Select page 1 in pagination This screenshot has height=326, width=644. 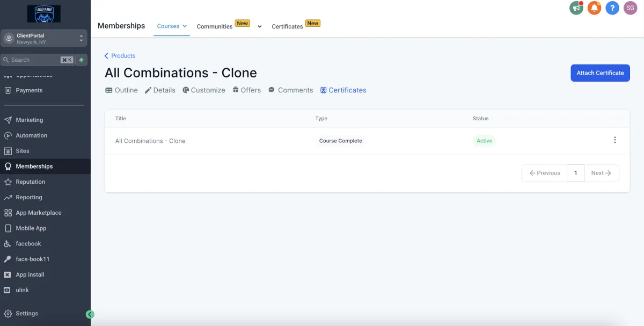576,173
